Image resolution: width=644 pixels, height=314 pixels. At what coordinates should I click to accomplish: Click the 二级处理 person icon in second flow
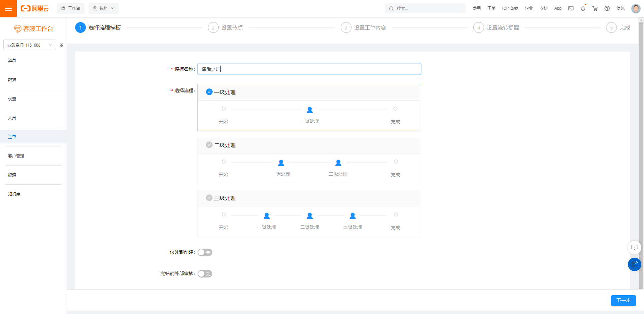coord(338,163)
